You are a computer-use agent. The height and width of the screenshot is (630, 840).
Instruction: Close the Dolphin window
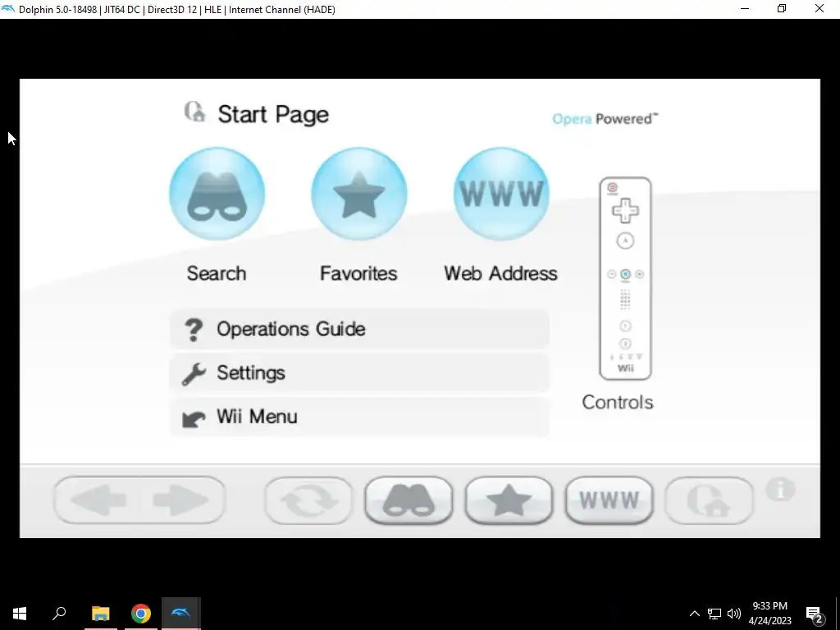coord(819,8)
